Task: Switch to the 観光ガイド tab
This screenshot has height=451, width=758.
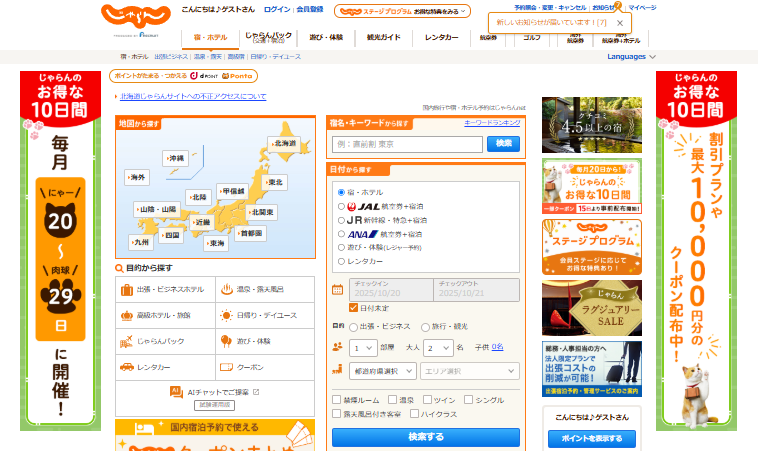Action: point(383,37)
